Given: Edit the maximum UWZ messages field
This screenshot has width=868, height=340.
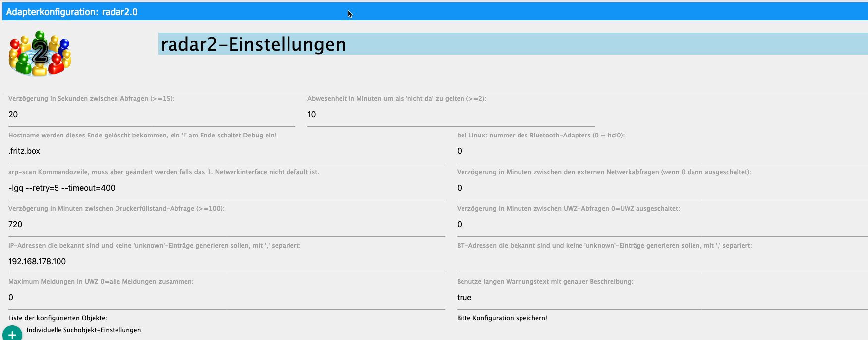Looking at the screenshot, I should (x=227, y=298).
